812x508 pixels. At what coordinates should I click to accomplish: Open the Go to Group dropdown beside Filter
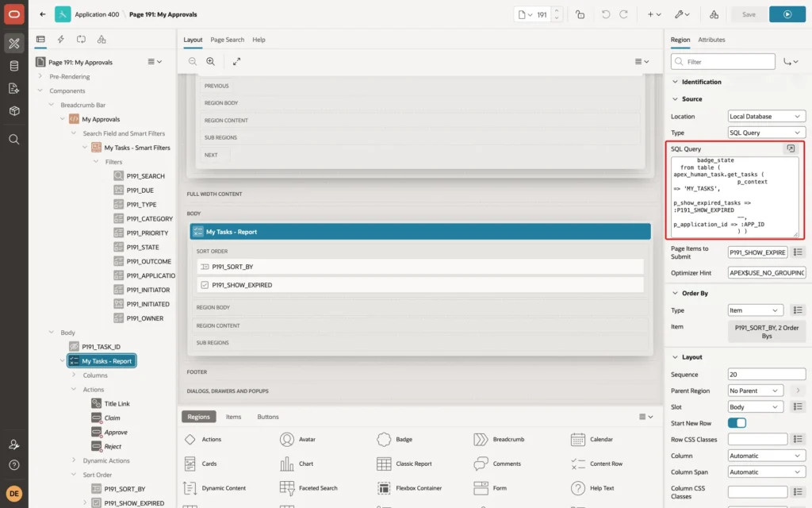791,62
